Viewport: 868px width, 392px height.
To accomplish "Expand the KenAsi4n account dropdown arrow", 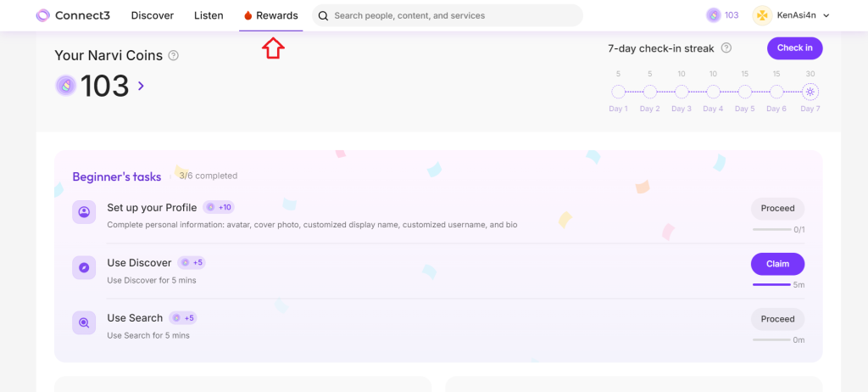I will click(x=826, y=15).
